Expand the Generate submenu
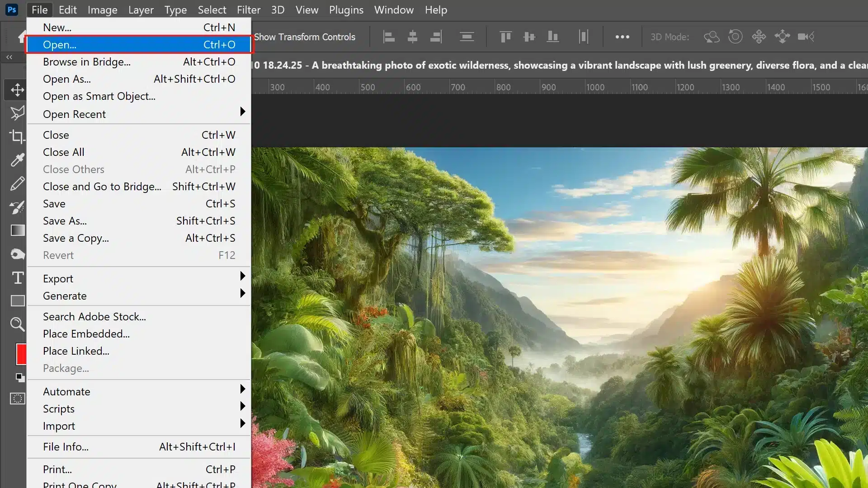This screenshot has height=488, width=868. pyautogui.click(x=139, y=296)
